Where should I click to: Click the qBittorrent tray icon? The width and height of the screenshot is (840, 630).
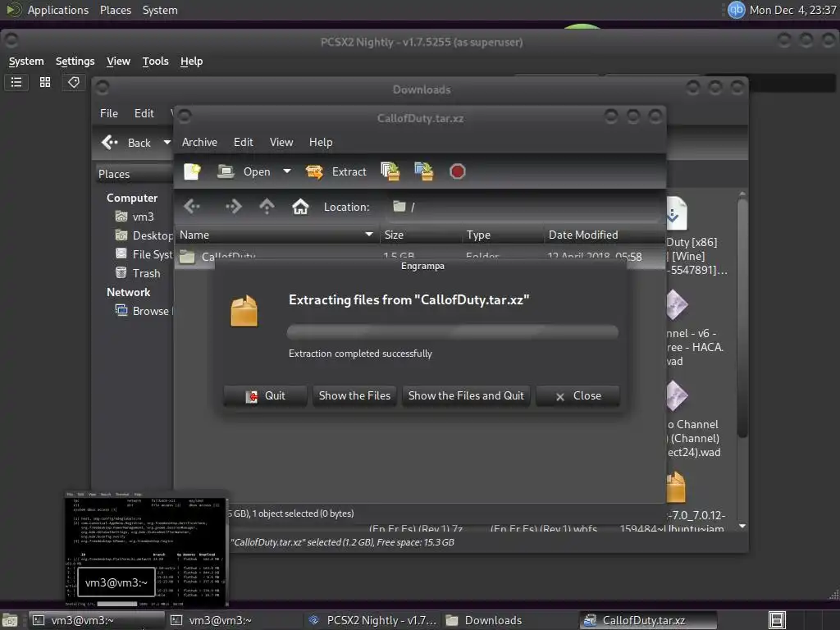[736, 10]
